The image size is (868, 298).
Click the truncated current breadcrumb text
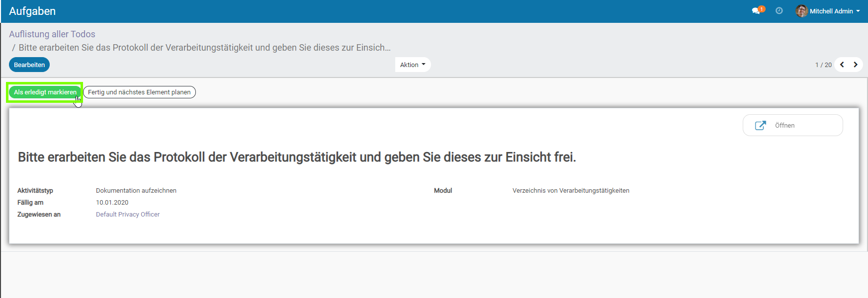pos(204,48)
